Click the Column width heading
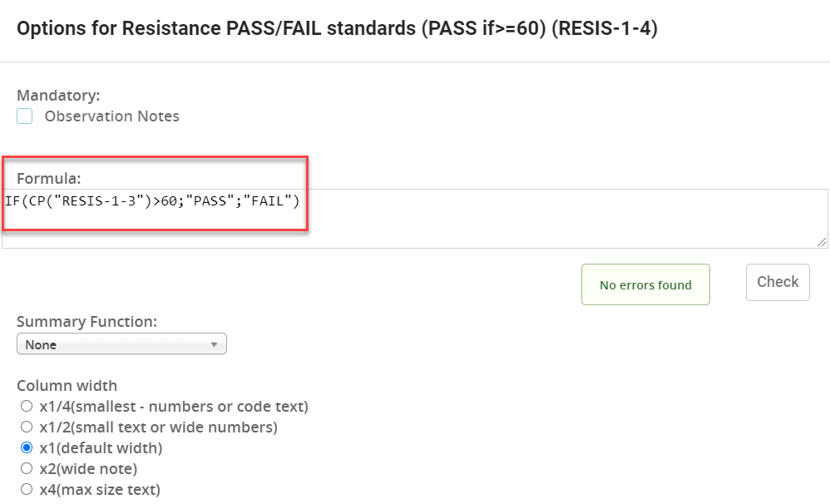 point(67,385)
